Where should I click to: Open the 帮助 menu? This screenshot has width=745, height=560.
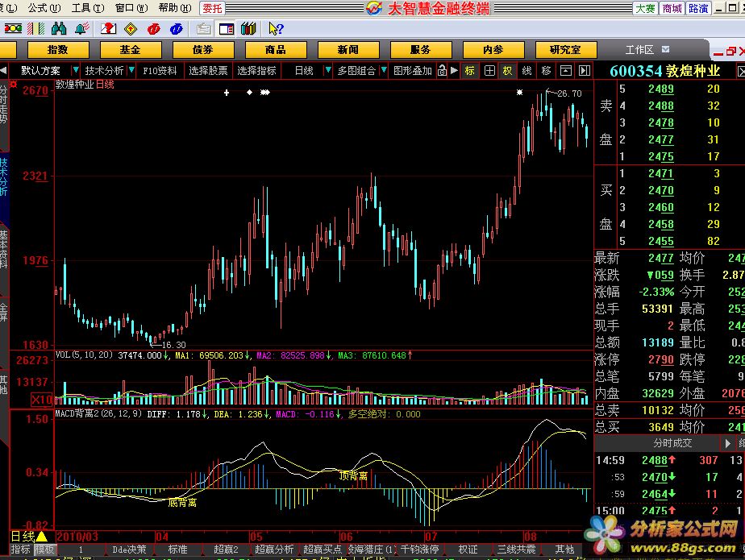pos(175,8)
